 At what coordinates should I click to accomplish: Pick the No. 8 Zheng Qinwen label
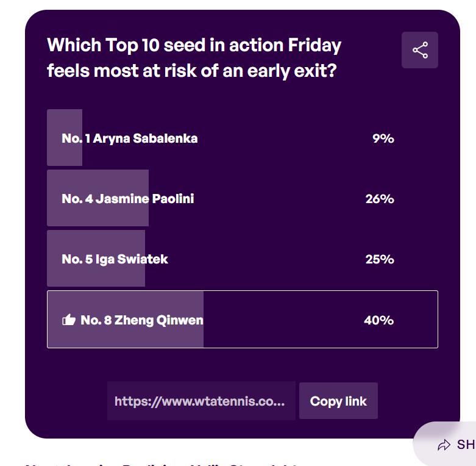click(x=142, y=320)
